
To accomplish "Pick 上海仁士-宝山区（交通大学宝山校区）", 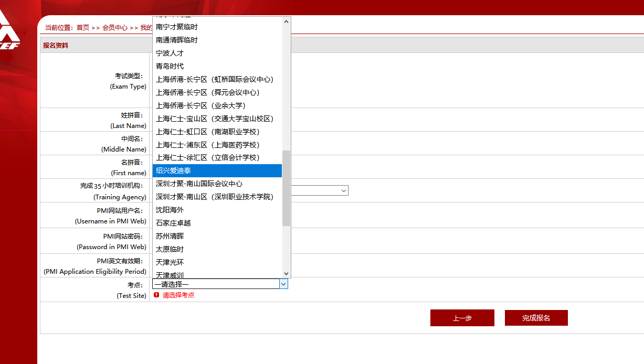I will 217,119.
